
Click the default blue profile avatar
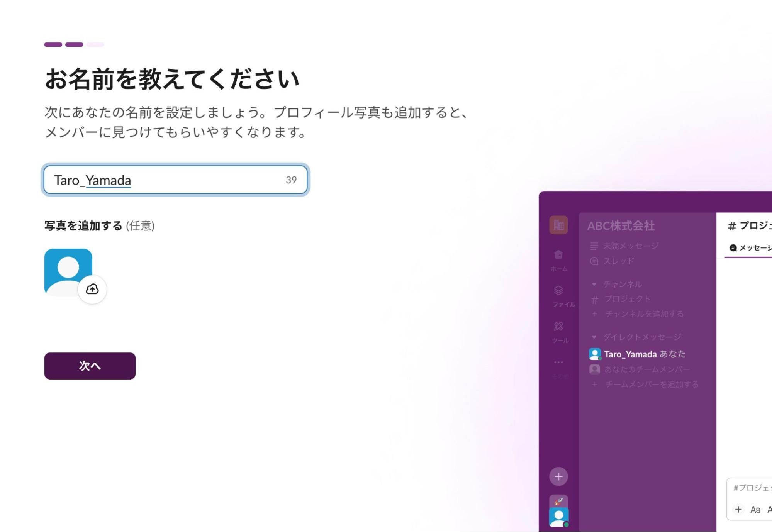tap(68, 272)
